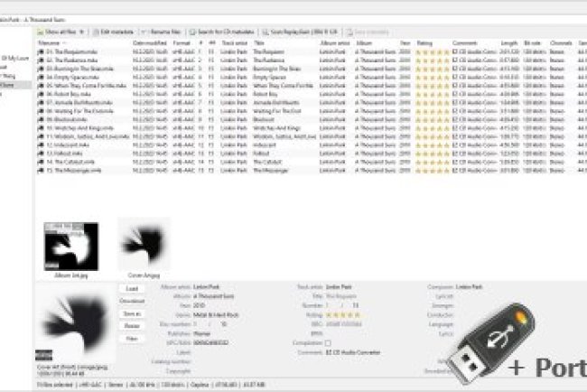Image resolution: width=587 pixels, height=392 pixels.
Task: Select the Album Art.jpg thumbnail
Action: click(x=71, y=247)
